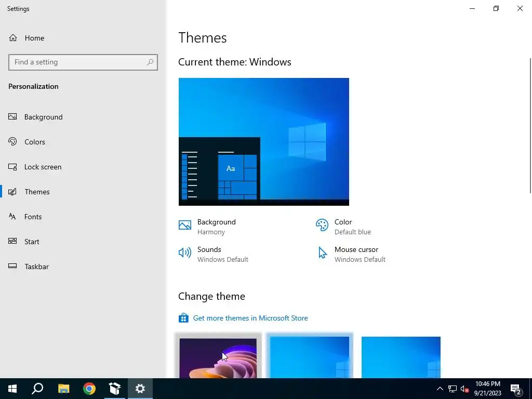Open the Windows Start menu
532x399 pixels.
[x=12, y=389]
